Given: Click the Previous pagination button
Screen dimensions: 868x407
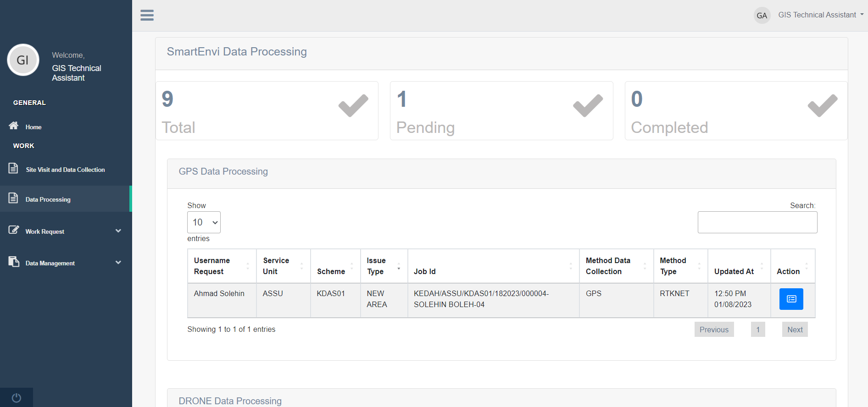Looking at the screenshot, I should tap(714, 330).
